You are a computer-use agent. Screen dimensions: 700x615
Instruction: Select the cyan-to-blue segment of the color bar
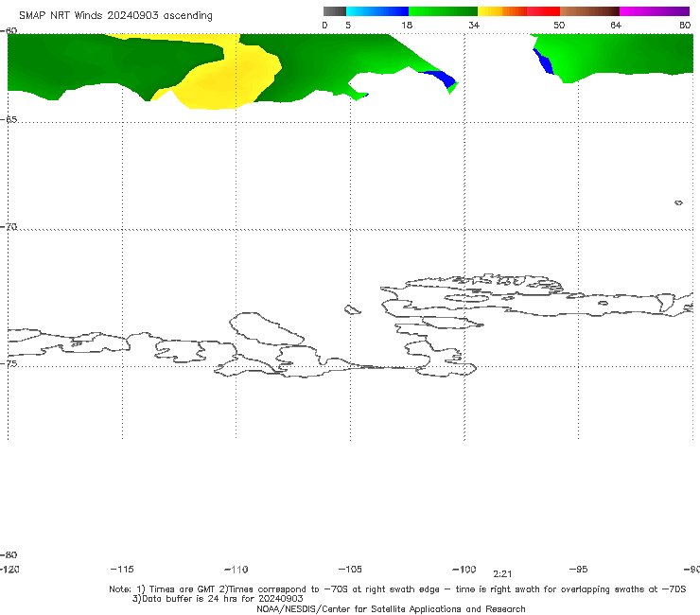click(377, 11)
